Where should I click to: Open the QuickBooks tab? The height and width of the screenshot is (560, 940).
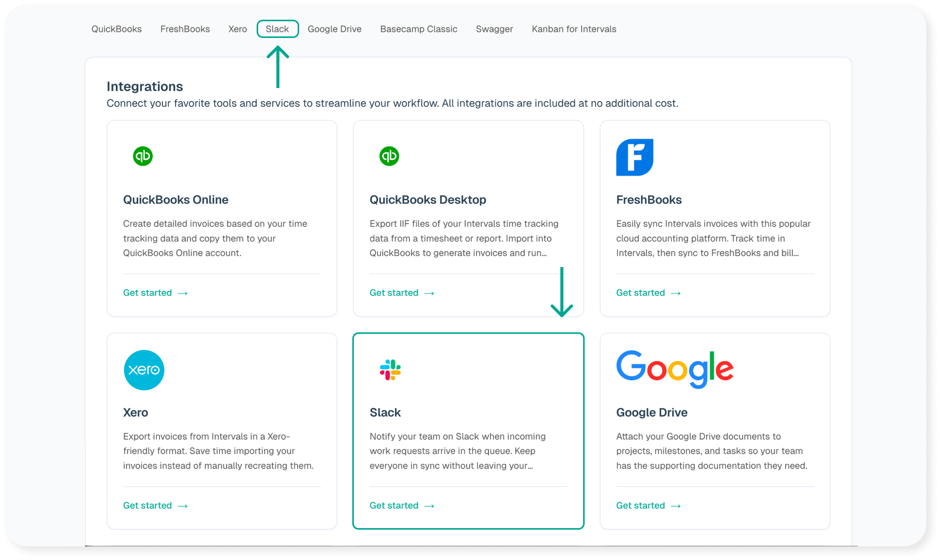point(116,29)
